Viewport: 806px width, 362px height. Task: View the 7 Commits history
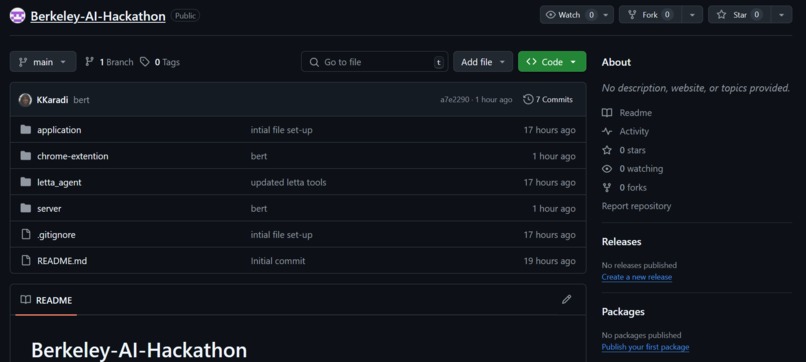[548, 100]
